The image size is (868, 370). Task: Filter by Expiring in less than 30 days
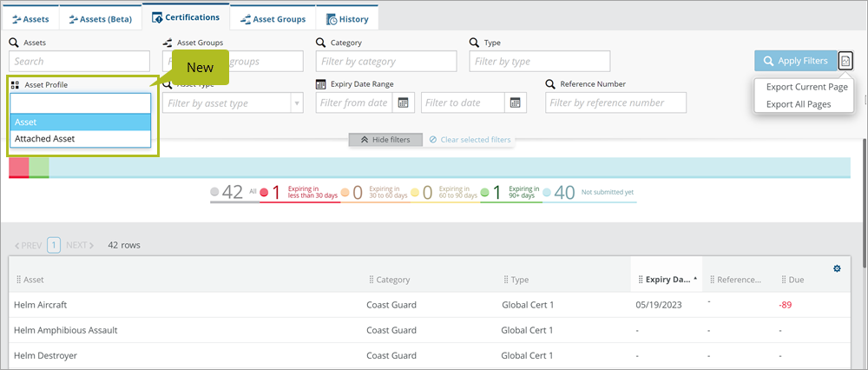[x=299, y=192]
